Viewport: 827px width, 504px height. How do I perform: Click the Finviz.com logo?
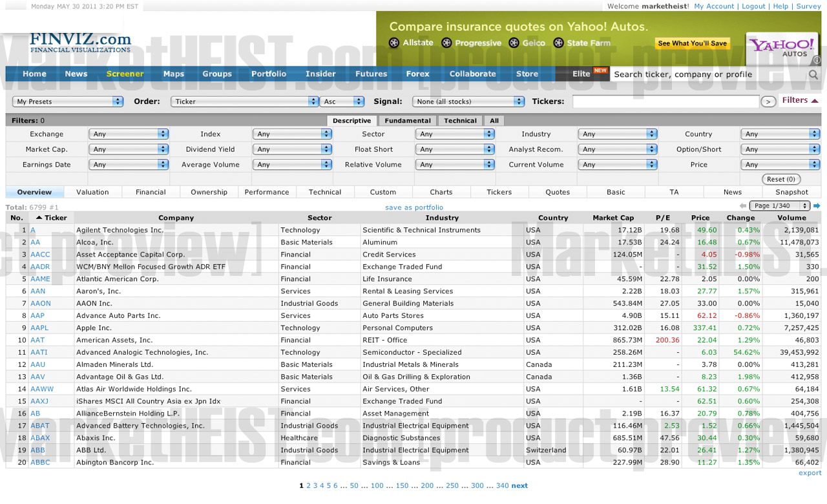click(x=80, y=43)
